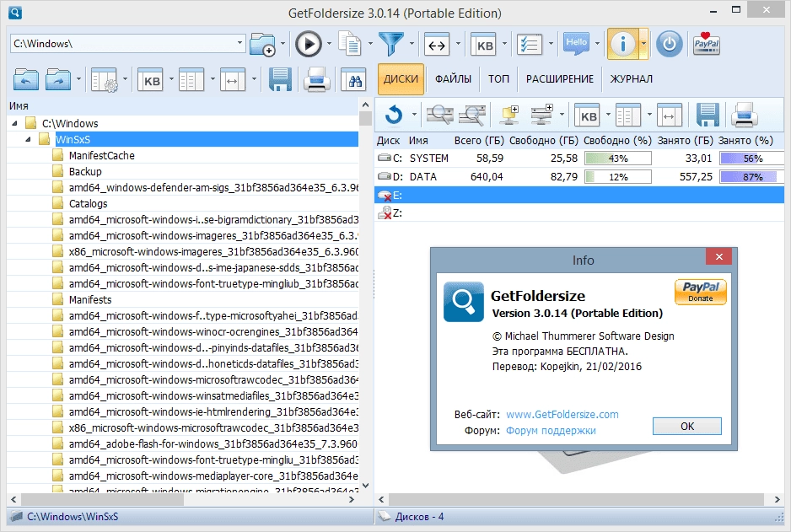
Task: Open the dropdown beside the Hello language icon
Action: click(597, 44)
